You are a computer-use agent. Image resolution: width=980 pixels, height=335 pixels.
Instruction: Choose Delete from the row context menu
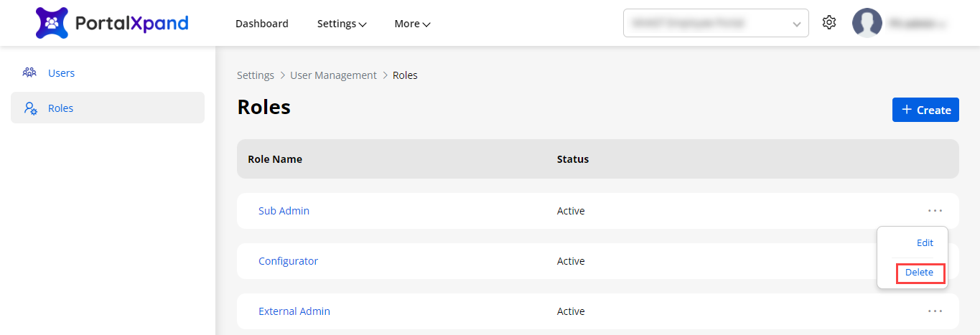(919, 273)
